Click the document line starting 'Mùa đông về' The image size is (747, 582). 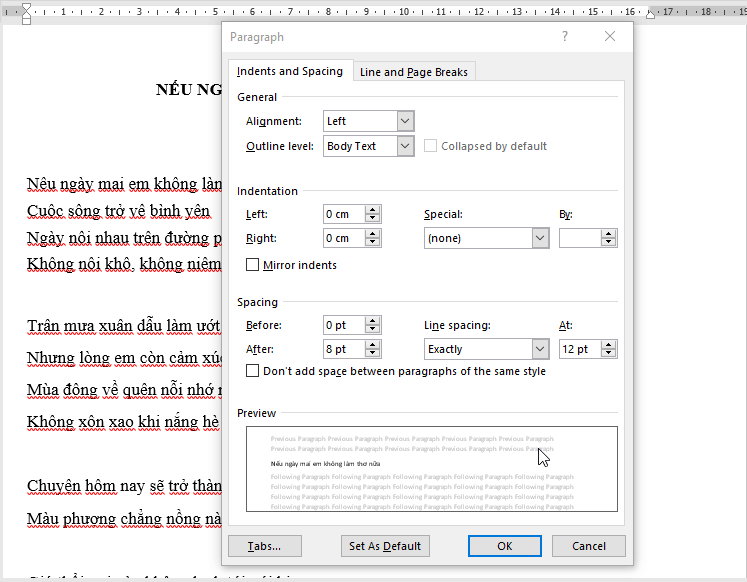(124, 390)
